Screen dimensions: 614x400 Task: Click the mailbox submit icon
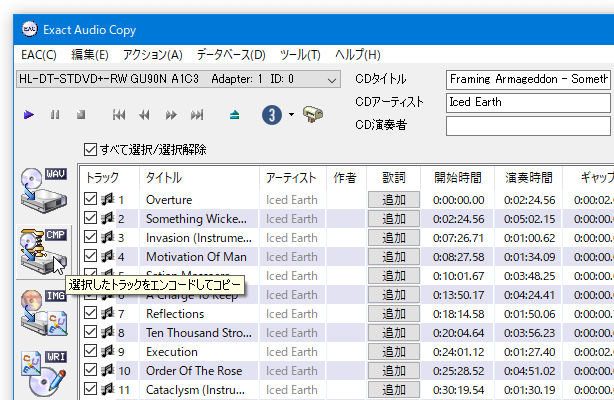tap(313, 114)
